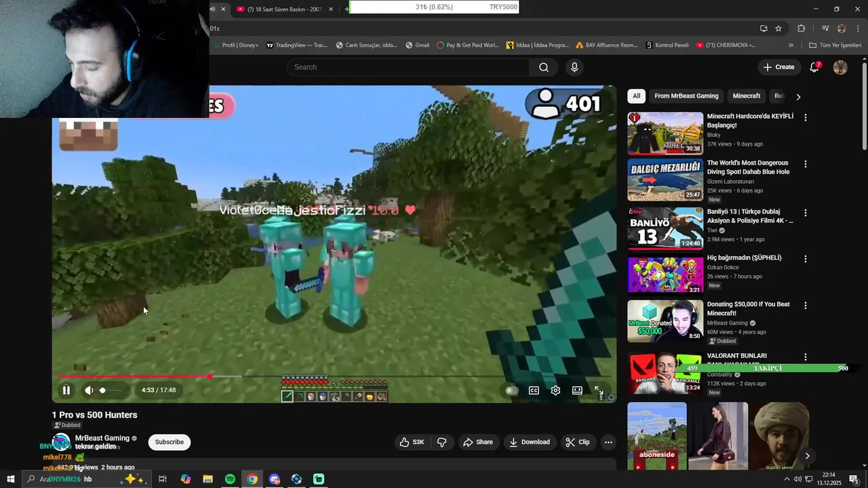Share the video

tap(478, 442)
